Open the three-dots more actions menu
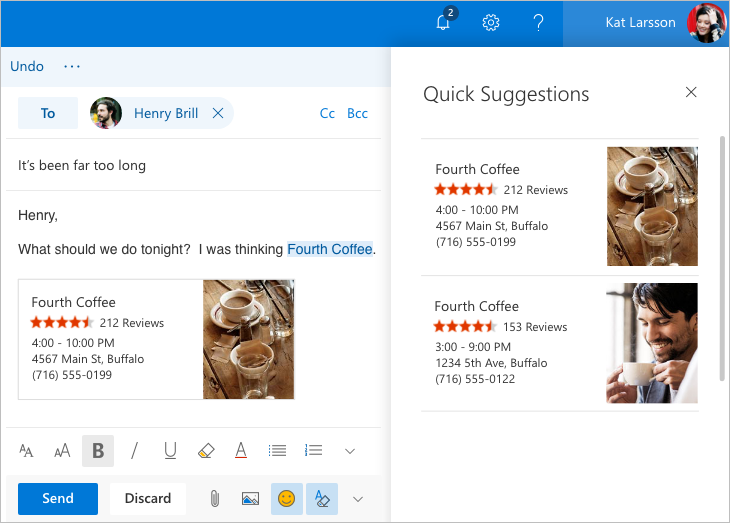 (x=72, y=66)
